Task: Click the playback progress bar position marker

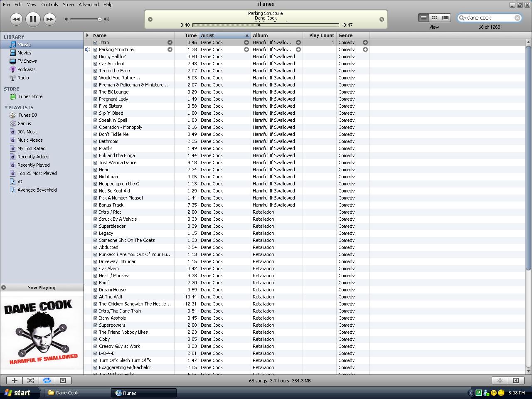Action: (259, 25)
